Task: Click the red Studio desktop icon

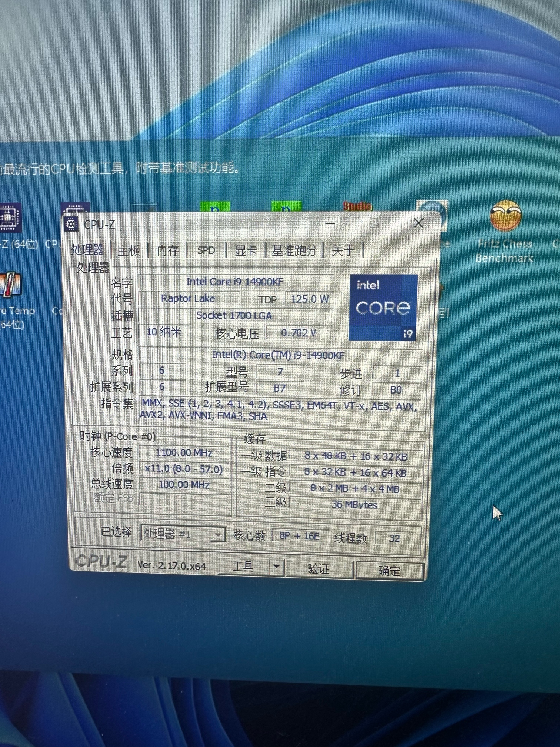Action: (357, 206)
